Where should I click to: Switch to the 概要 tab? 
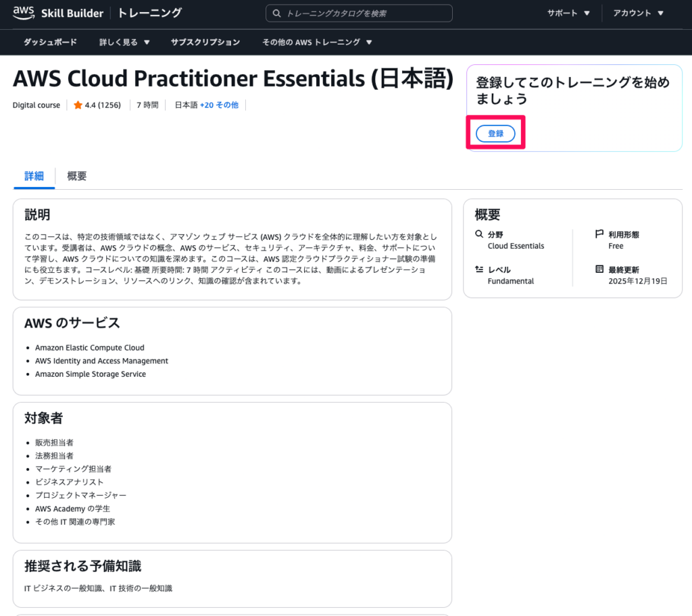pyautogui.click(x=77, y=176)
